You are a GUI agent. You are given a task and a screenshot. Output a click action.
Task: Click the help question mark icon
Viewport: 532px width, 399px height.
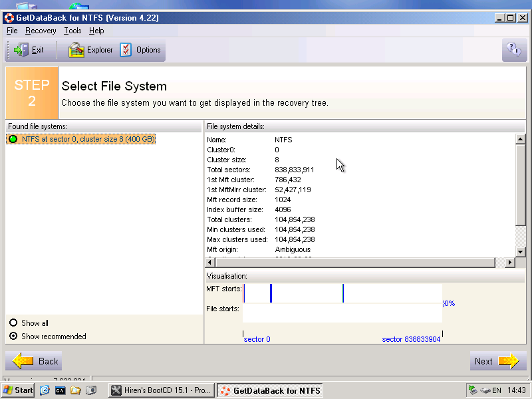[x=514, y=50]
